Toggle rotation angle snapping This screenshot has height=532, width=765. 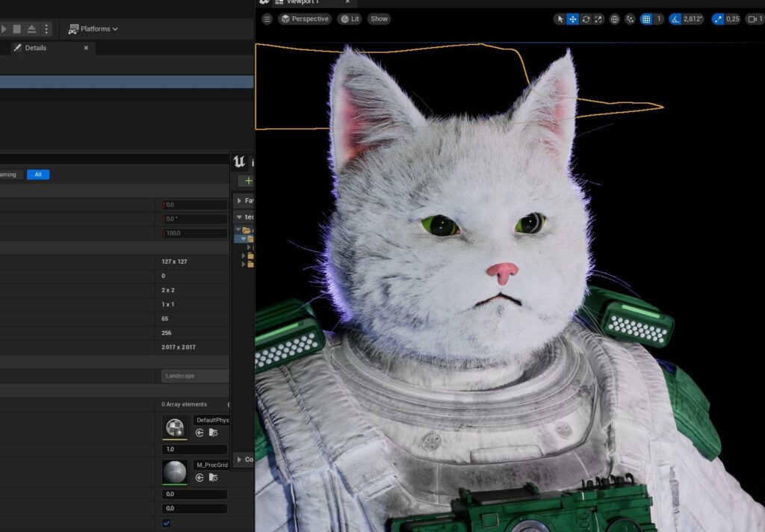pyautogui.click(x=675, y=19)
